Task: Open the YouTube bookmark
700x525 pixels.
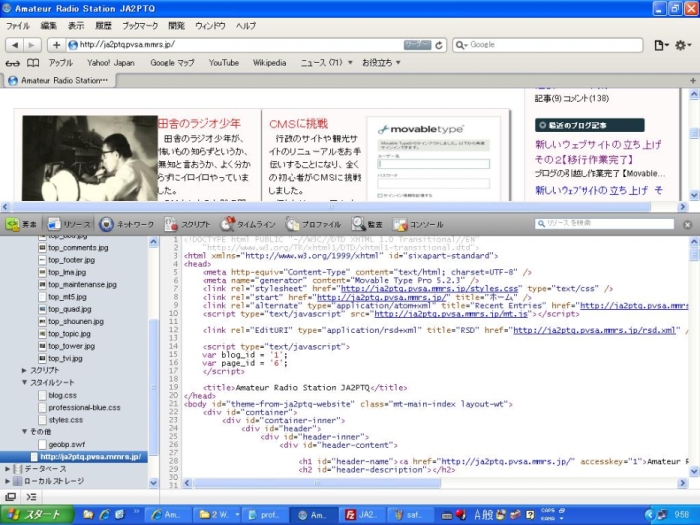Action: [224, 63]
